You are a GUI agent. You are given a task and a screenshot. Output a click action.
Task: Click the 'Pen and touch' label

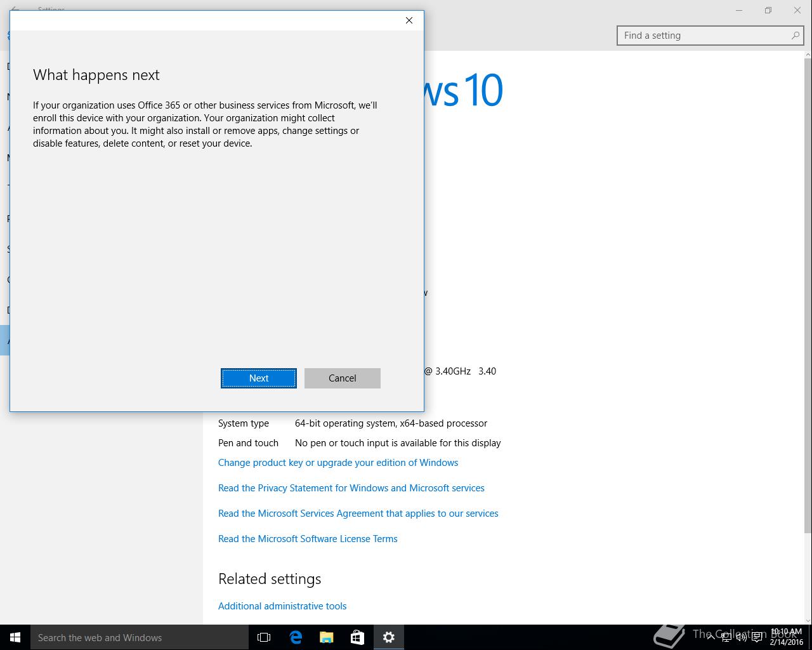click(x=248, y=443)
